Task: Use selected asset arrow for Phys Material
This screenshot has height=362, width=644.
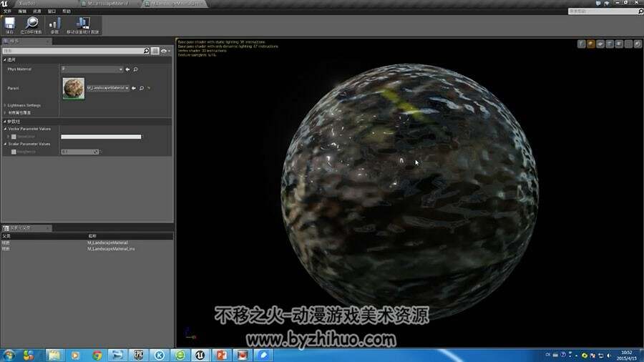Action: [128, 69]
